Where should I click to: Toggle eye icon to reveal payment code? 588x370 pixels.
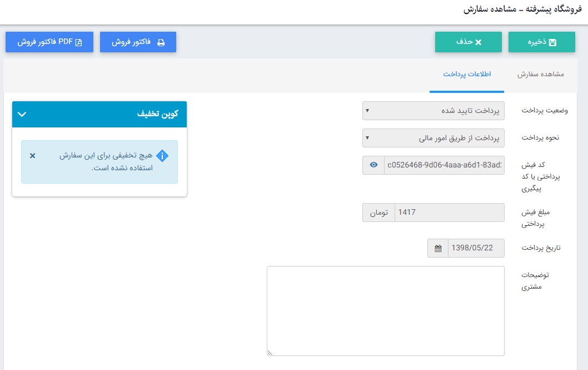[x=373, y=165]
